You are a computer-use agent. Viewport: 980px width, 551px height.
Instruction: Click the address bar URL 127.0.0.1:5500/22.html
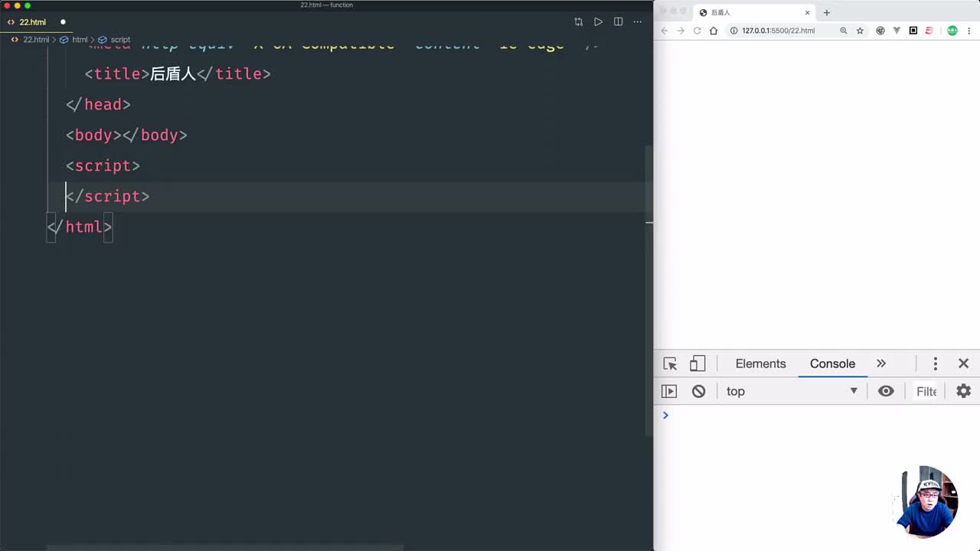pos(778,31)
